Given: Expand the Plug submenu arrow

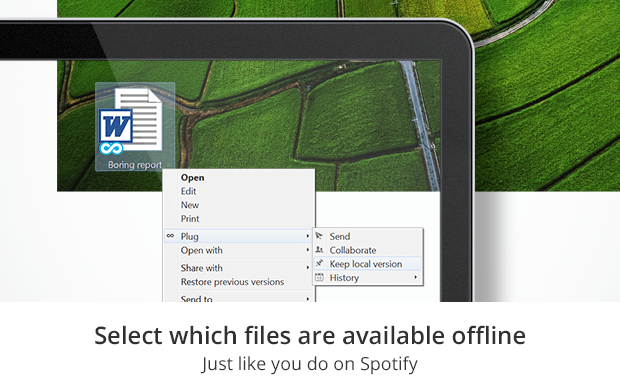Looking at the screenshot, I should point(307,236).
